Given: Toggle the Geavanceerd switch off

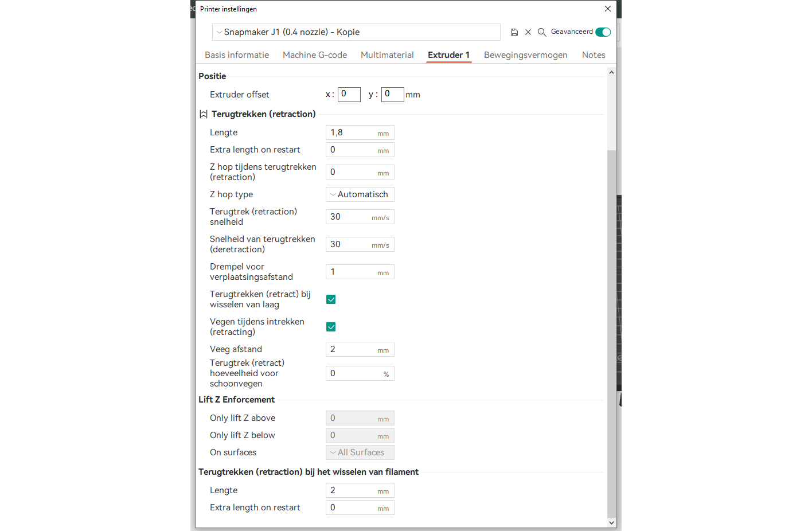Looking at the screenshot, I should tap(603, 32).
